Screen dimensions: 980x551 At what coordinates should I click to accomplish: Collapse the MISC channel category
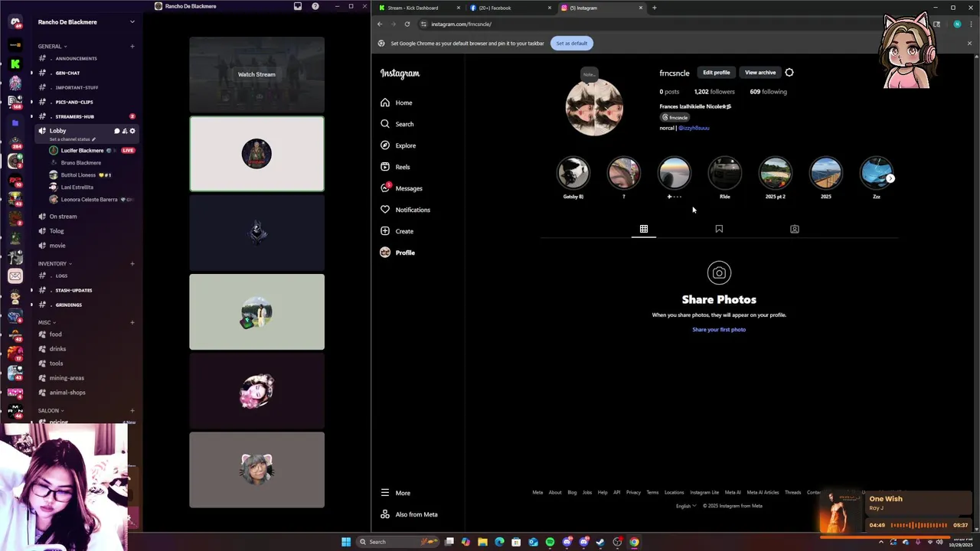(x=47, y=322)
